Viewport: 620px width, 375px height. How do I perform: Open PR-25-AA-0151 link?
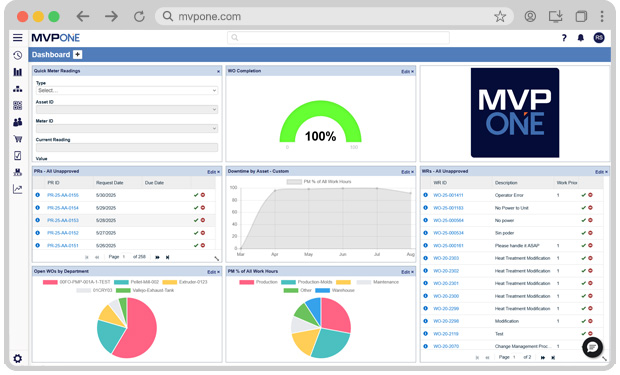[x=63, y=246]
